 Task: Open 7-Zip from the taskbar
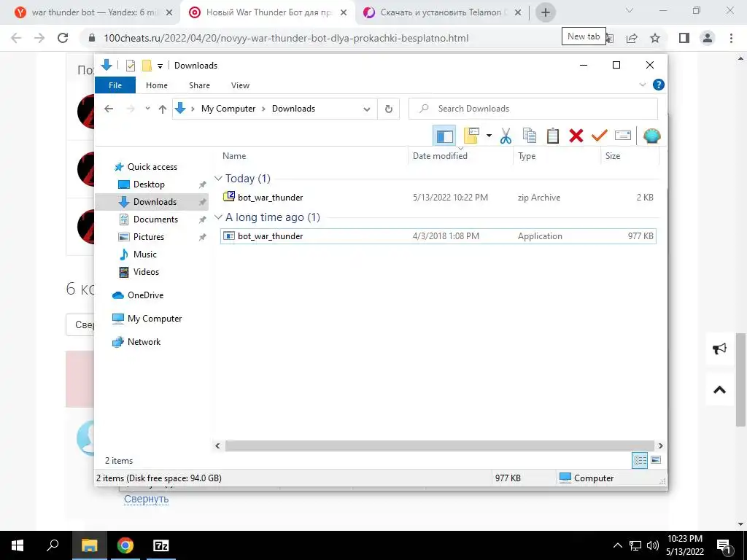160,545
